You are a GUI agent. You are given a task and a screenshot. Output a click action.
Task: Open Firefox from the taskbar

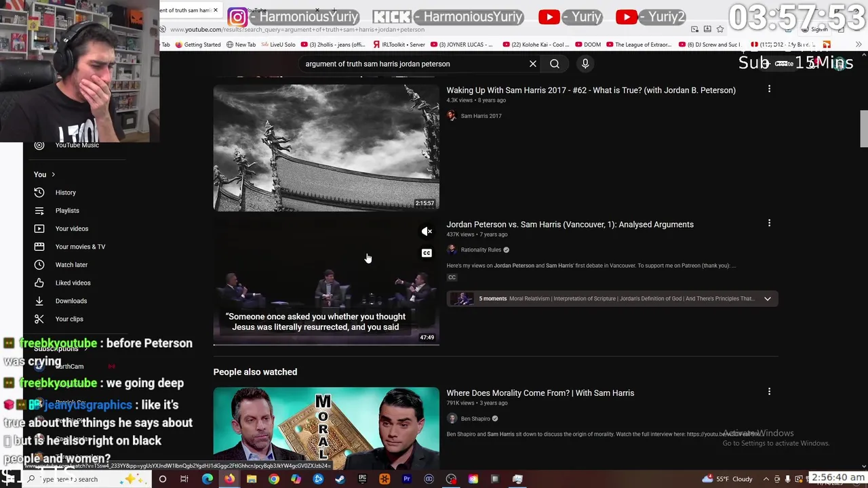pyautogui.click(x=229, y=479)
